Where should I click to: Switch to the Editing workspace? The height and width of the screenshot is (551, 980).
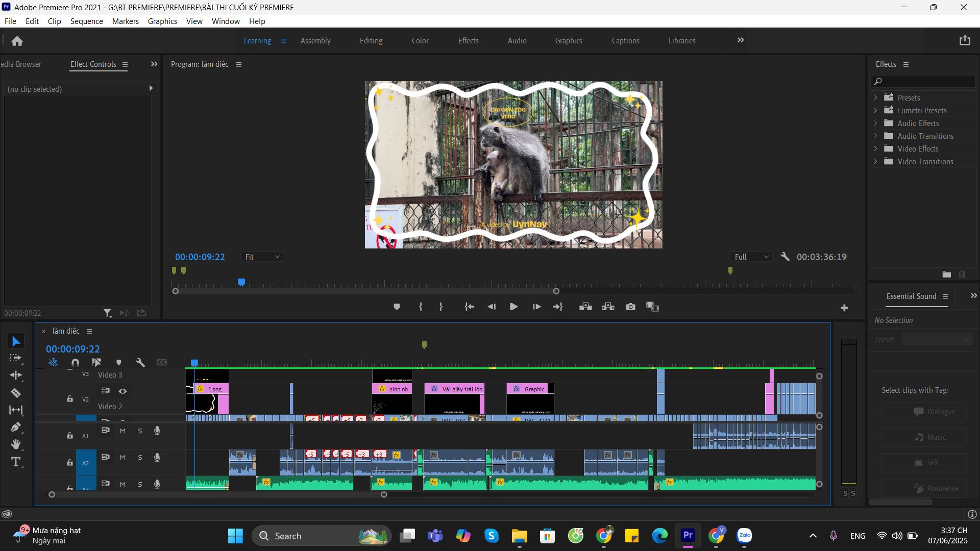coord(371,41)
